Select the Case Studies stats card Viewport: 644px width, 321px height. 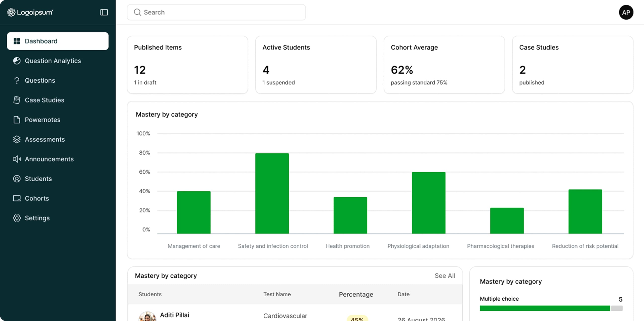tap(573, 65)
